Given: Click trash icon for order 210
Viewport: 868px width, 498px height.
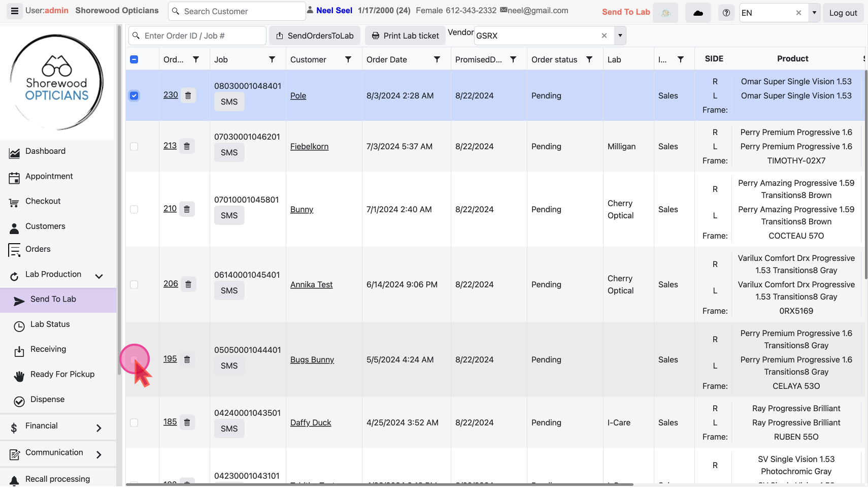Looking at the screenshot, I should (x=187, y=209).
